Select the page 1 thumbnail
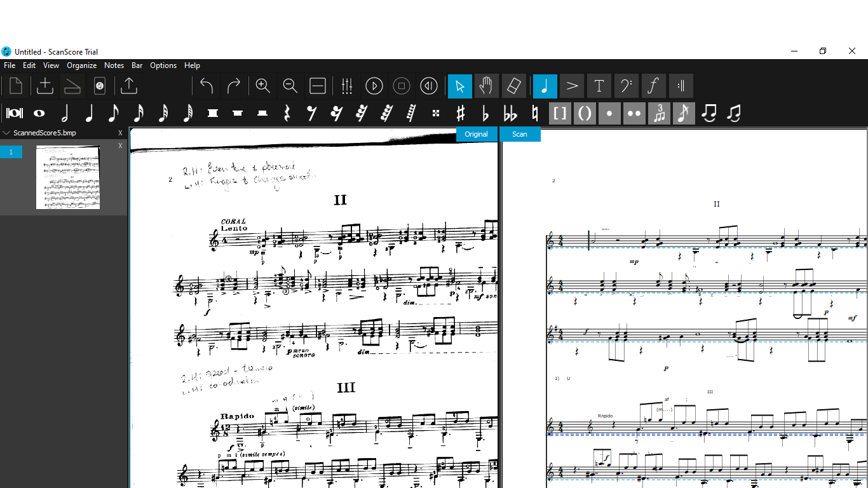The image size is (868, 488). [x=68, y=177]
